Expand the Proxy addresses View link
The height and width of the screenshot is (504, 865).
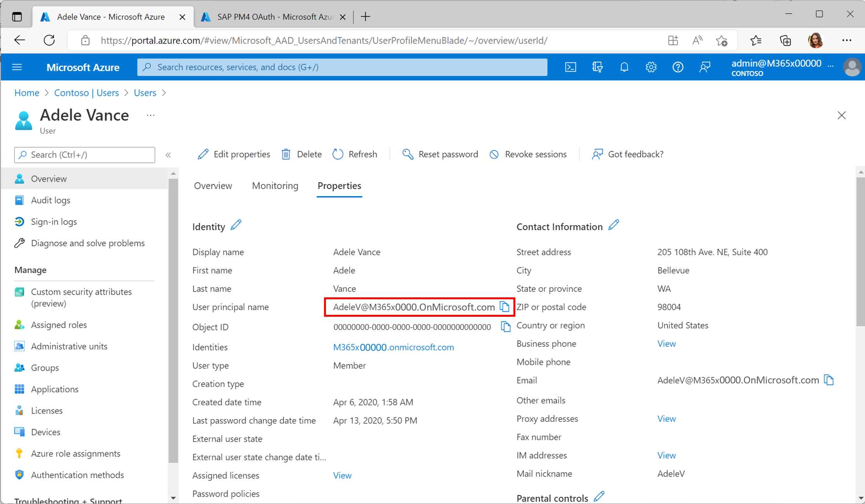[665, 418]
